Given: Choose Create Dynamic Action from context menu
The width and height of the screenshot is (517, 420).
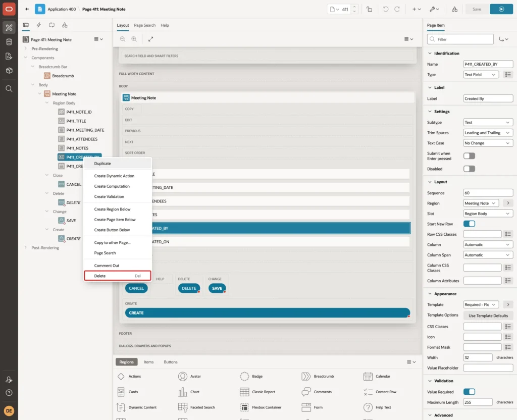Looking at the screenshot, I should 118,176.
